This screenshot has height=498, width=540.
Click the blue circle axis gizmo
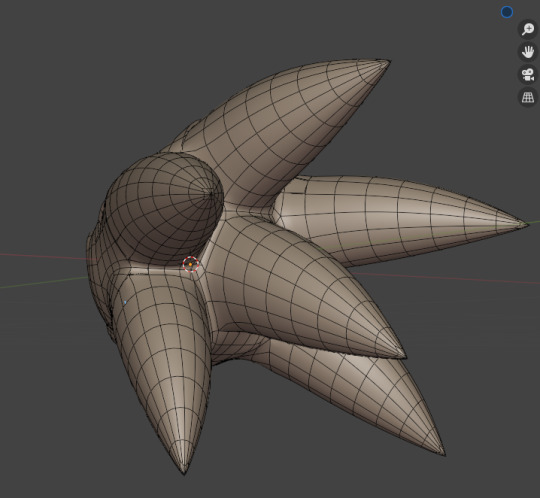click(507, 12)
